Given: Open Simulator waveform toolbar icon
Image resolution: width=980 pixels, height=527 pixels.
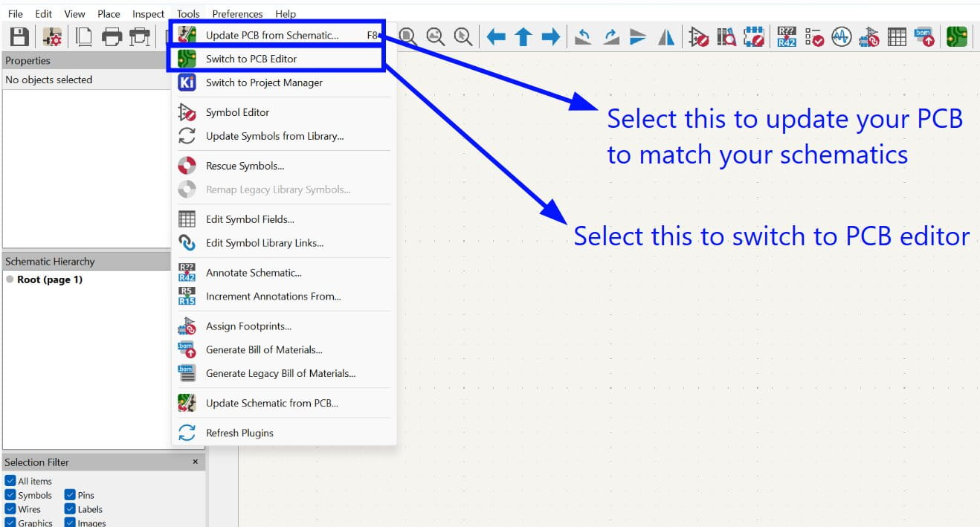Looking at the screenshot, I should [x=841, y=36].
